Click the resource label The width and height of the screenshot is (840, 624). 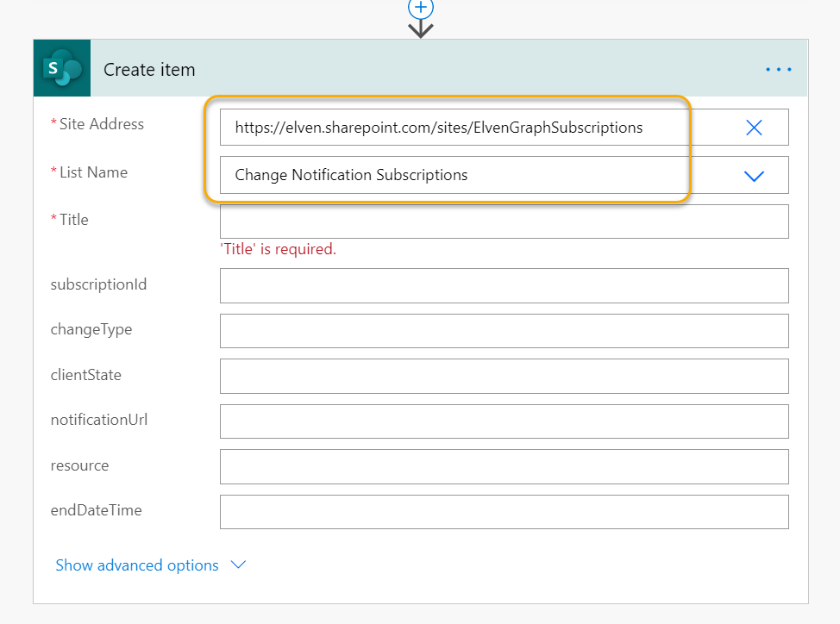point(79,465)
